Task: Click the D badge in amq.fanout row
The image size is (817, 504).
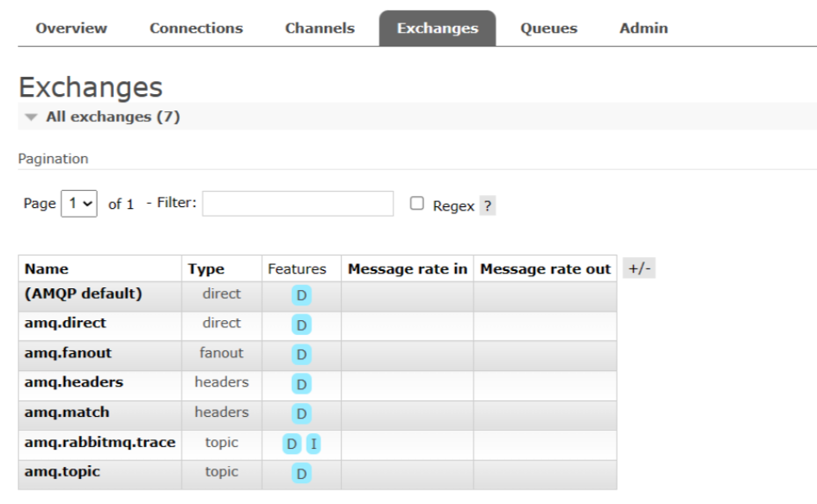Action: click(301, 354)
